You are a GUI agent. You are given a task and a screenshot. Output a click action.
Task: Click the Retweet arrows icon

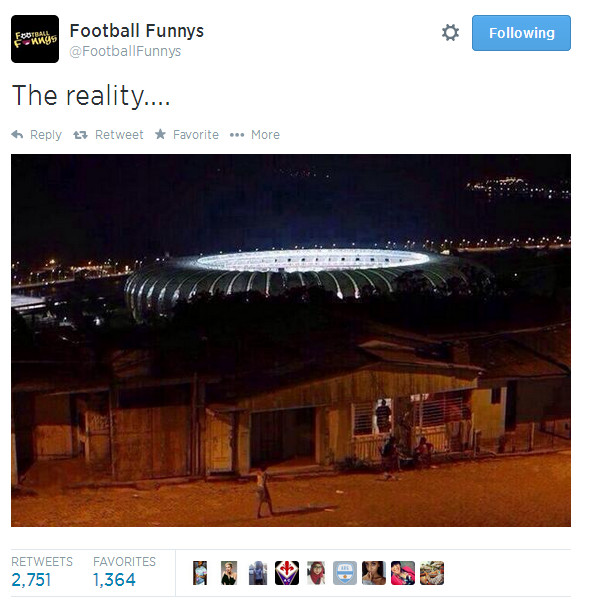click(x=81, y=135)
